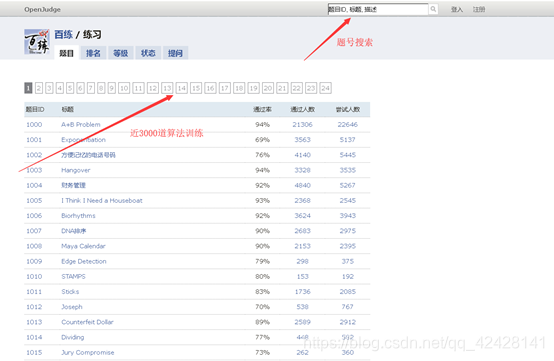The height and width of the screenshot is (361, 554).
Task: Open problem Maya Calendar
Action: point(83,246)
